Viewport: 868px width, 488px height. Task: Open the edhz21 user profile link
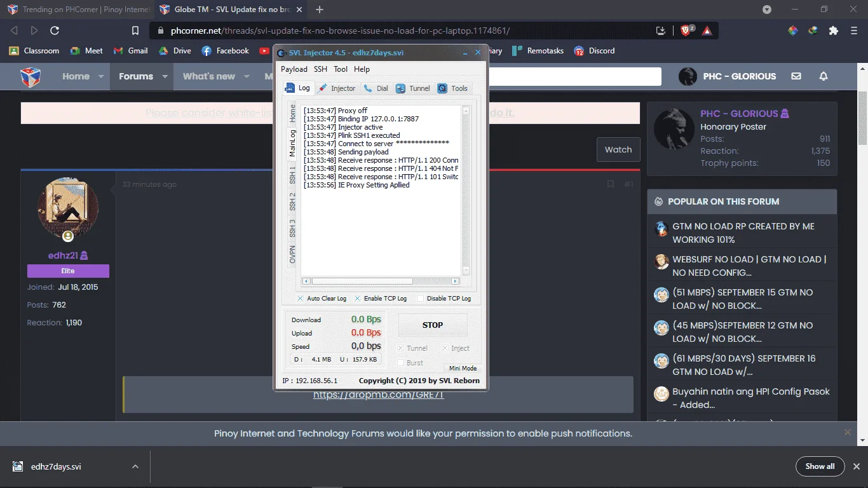[62, 255]
